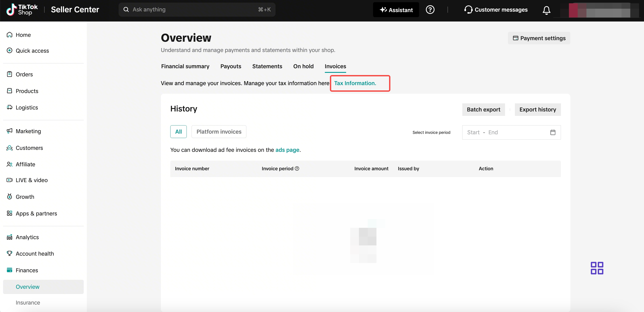
Task: Open the Tax Information link
Action: click(355, 83)
